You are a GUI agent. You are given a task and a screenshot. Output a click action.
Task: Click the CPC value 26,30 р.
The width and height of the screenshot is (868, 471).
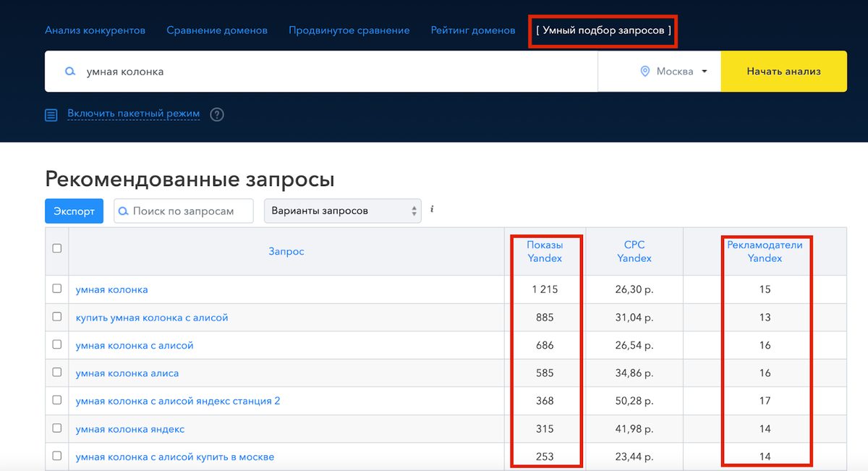634,289
